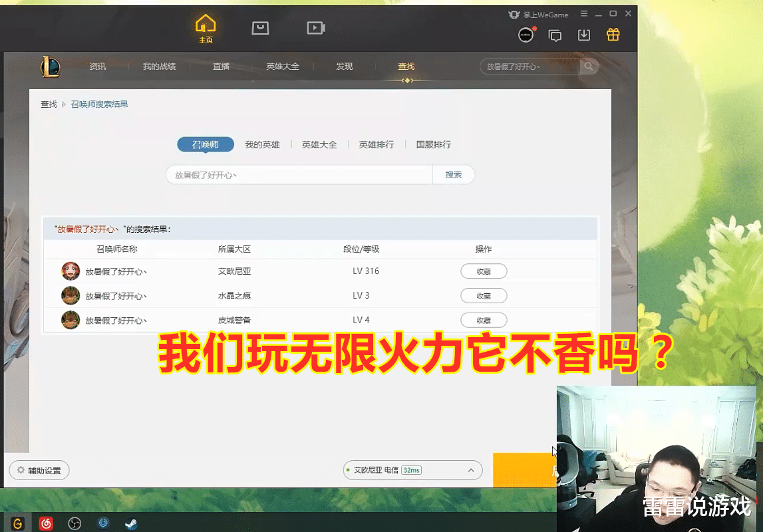Screen dimensions: 763x532
Task: Click 收藏 for the 水晶之痕 row
Action: tap(484, 296)
